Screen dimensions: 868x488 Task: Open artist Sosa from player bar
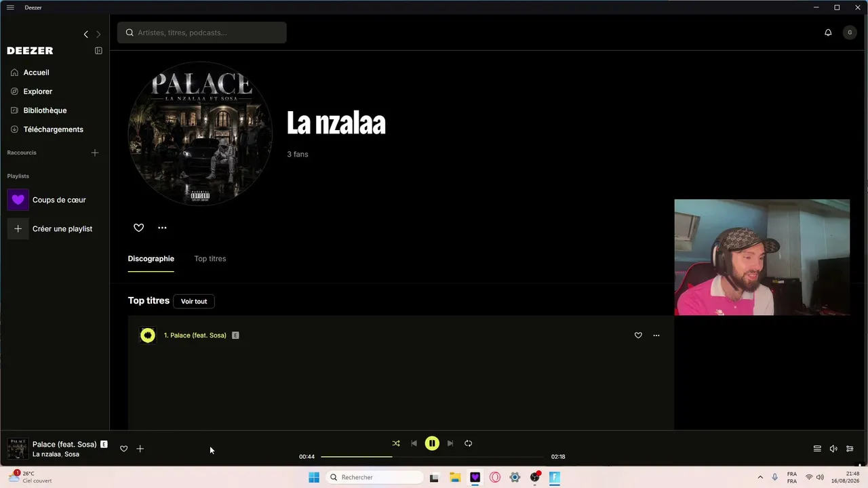(x=72, y=454)
